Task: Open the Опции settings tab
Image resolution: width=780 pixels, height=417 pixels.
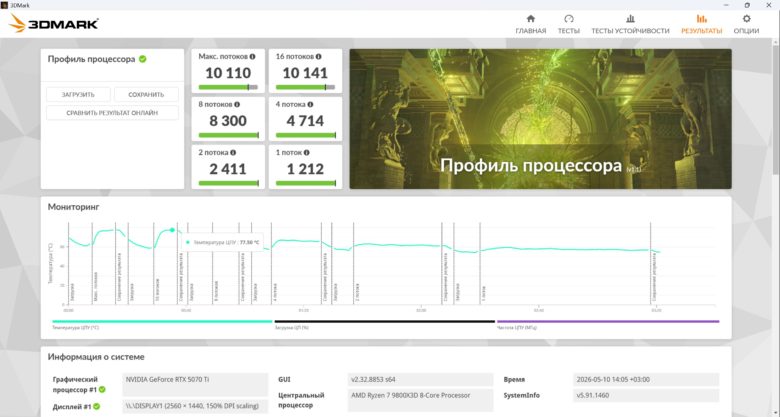Action: click(x=746, y=24)
